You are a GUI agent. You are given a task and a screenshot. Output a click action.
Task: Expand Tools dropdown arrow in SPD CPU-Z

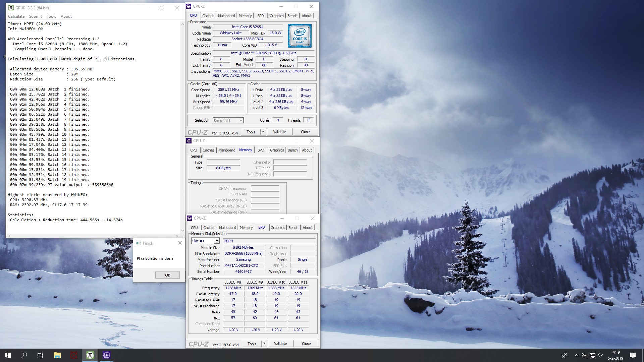[x=264, y=344]
